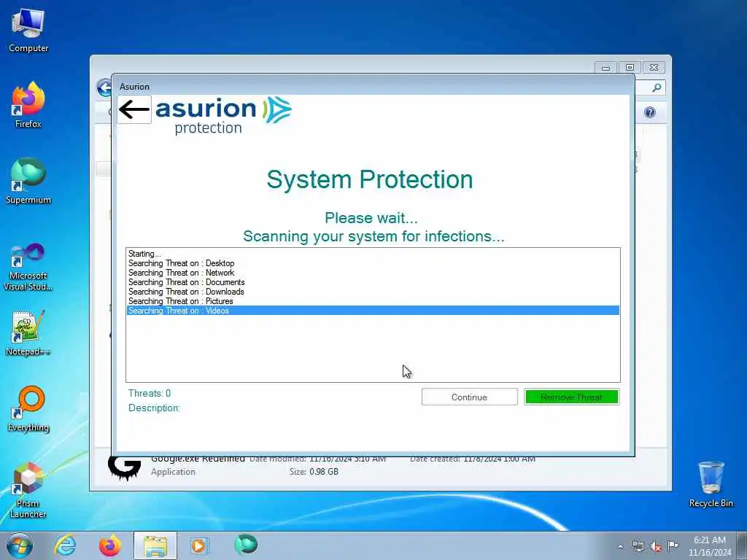Screen dimensions: 747x560
Task: Click the Explorer window search magnifier icon
Action: (x=657, y=87)
